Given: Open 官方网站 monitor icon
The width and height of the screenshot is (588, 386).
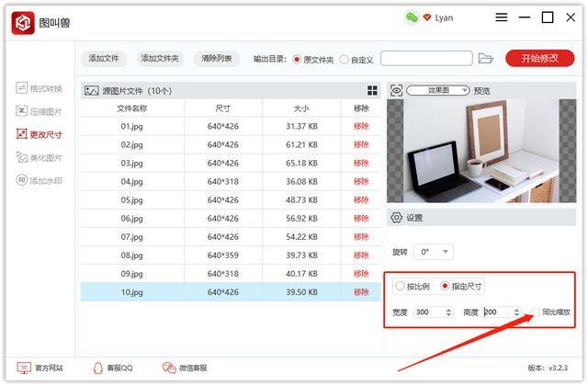Looking at the screenshot, I should tap(24, 368).
